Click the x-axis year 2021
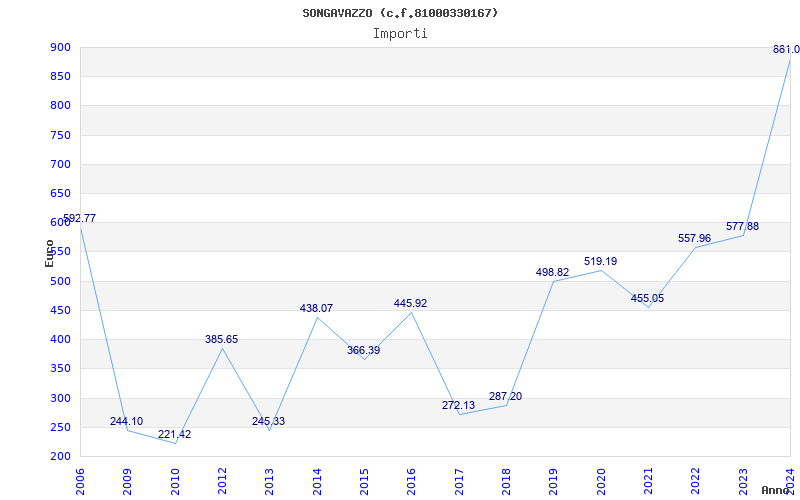The width and height of the screenshot is (800, 500). pos(648,481)
